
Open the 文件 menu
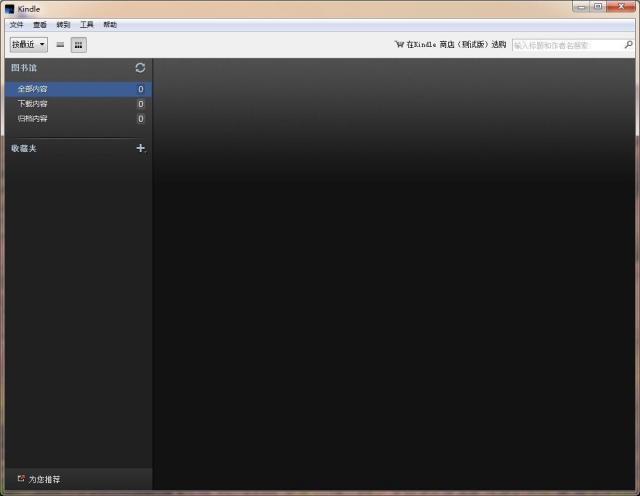[17, 25]
